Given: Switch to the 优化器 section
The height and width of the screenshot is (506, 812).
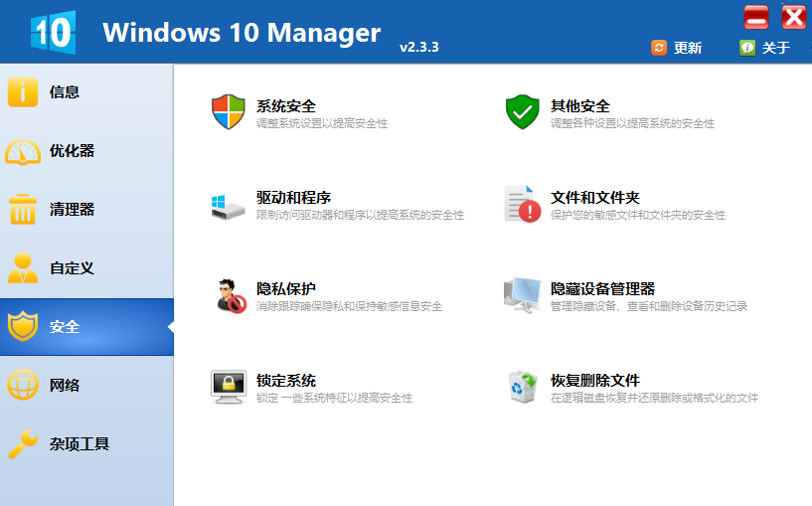Looking at the screenshot, I should pos(86,151).
